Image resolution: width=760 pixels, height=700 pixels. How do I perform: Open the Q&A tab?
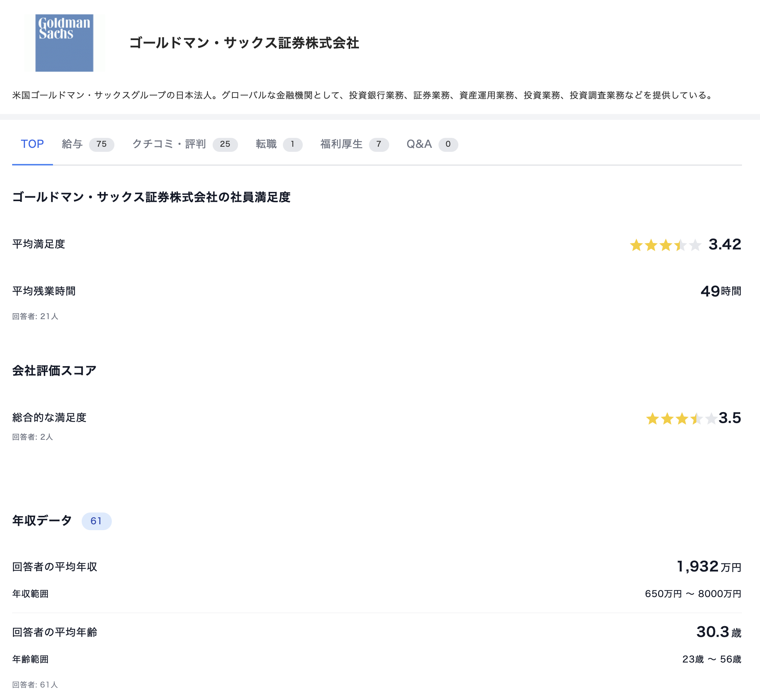coord(432,144)
